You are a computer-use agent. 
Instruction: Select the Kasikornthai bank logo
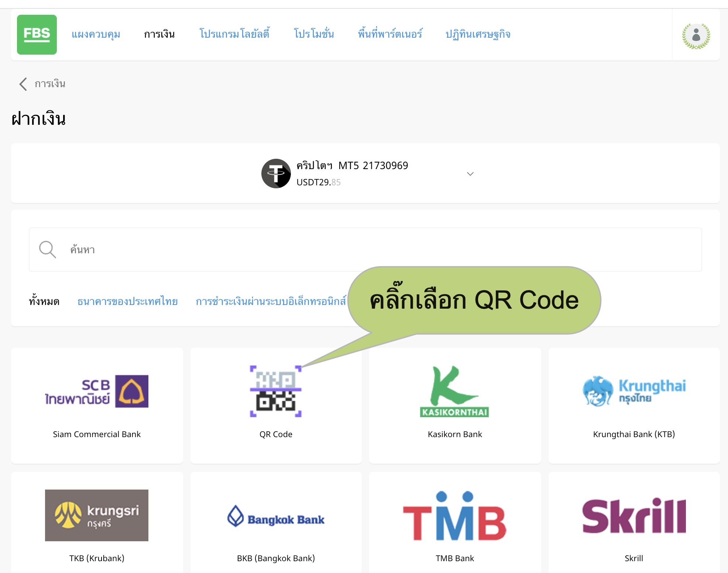pos(454,391)
